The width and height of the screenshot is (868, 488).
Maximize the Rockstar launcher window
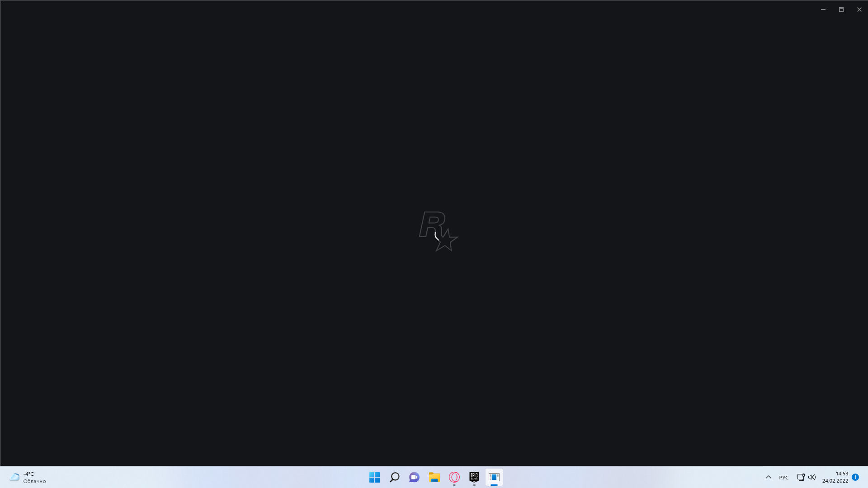pos(841,9)
